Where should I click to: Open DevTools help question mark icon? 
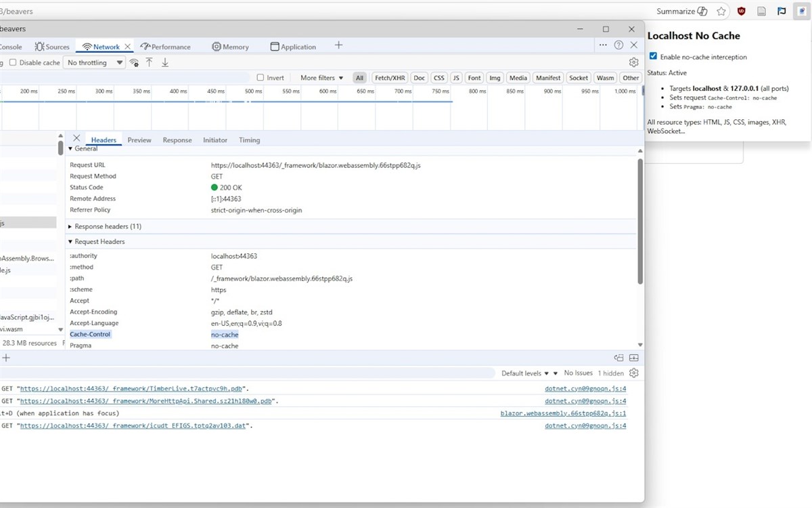pos(618,45)
